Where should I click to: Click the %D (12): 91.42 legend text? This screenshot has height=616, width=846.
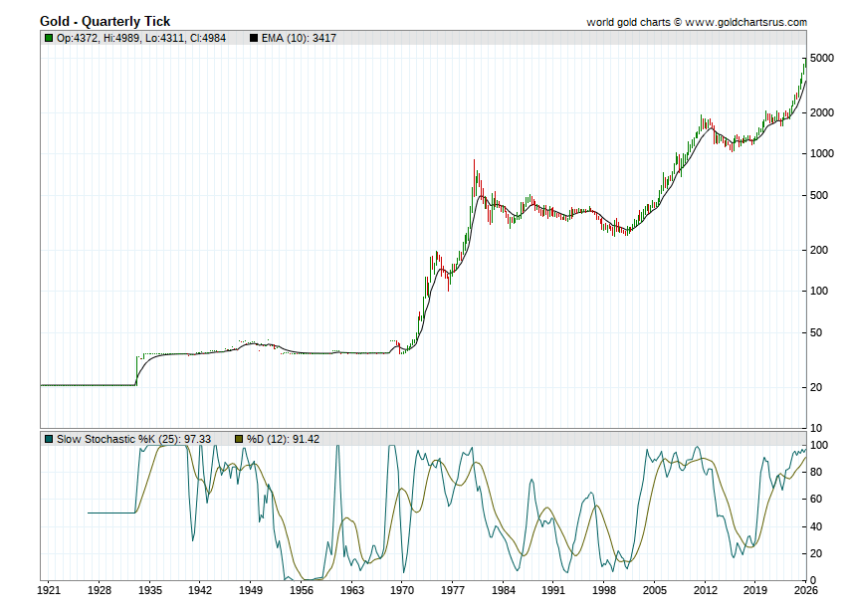coord(284,438)
